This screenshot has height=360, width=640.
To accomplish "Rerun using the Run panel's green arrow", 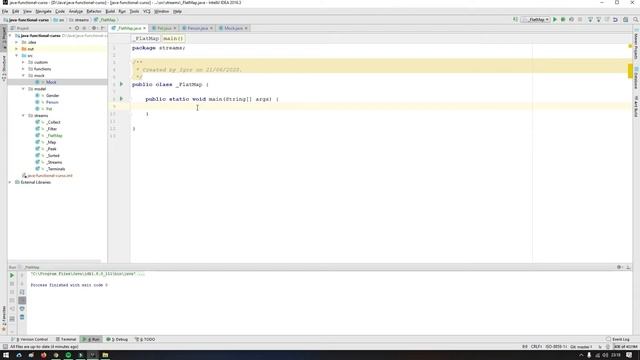I will pyautogui.click(x=12, y=276).
